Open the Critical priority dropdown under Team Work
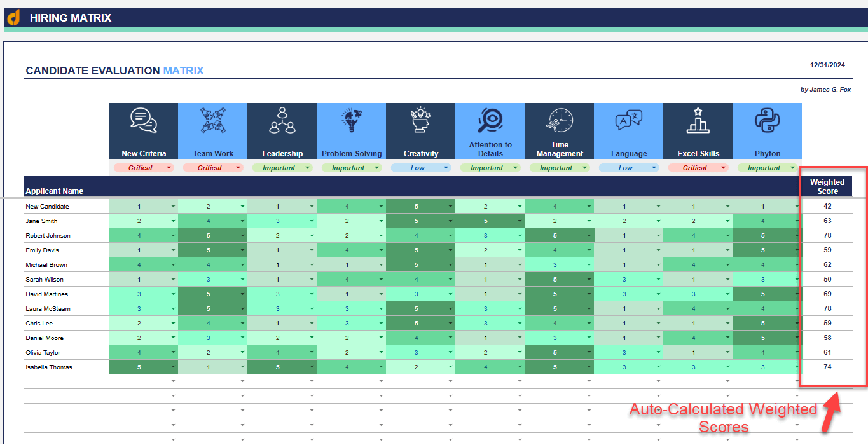The height and width of the screenshot is (445, 868). 212,167
